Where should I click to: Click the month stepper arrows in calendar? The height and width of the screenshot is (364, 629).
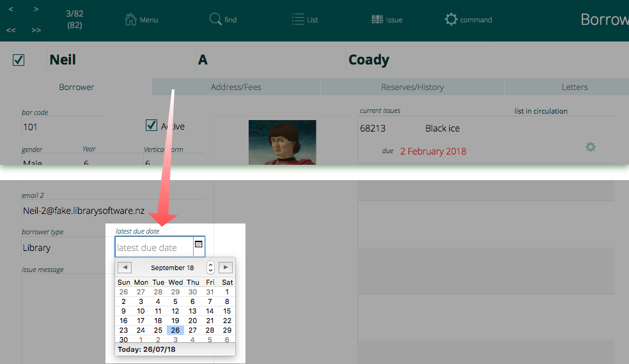coord(210,268)
